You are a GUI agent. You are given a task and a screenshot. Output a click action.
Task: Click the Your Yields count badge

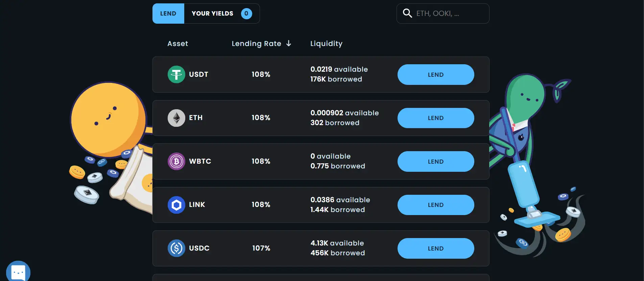tap(246, 14)
